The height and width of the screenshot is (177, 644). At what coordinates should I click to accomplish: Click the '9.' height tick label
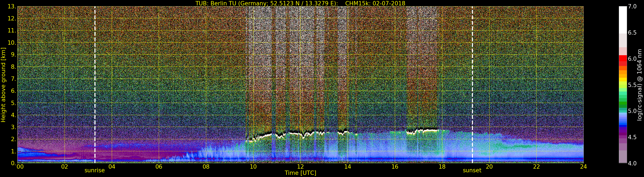13,55
